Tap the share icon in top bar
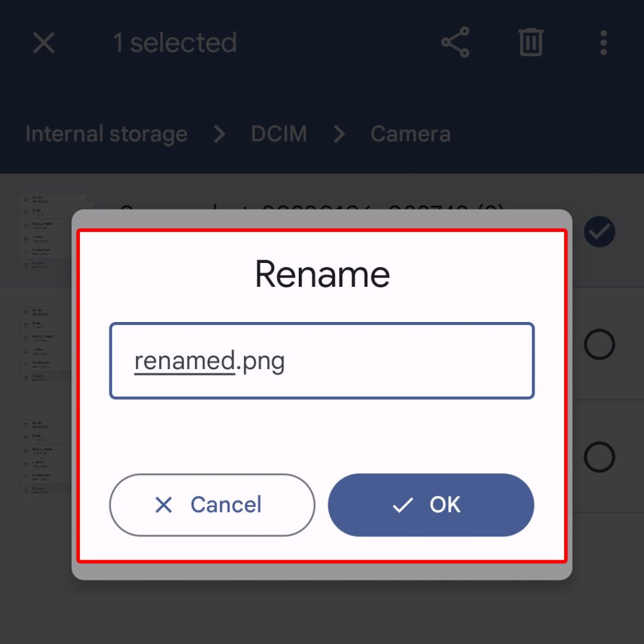Screen dimensions: 644x644 click(455, 43)
